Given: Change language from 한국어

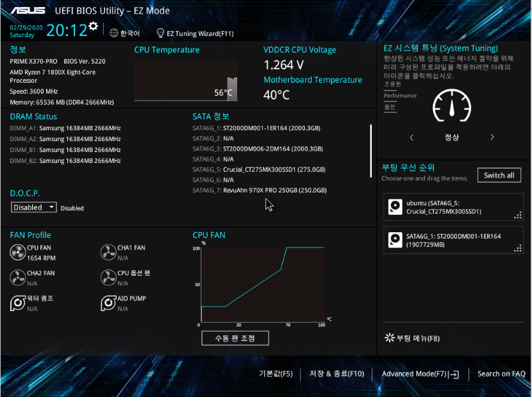Looking at the screenshot, I should point(130,33).
